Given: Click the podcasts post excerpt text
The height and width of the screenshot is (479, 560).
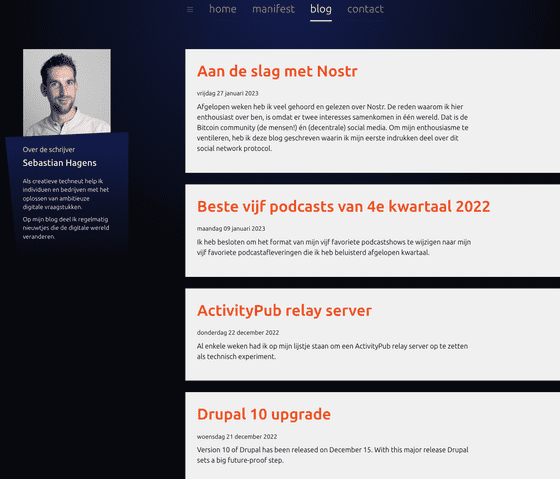Looking at the screenshot, I should pyautogui.click(x=334, y=247).
